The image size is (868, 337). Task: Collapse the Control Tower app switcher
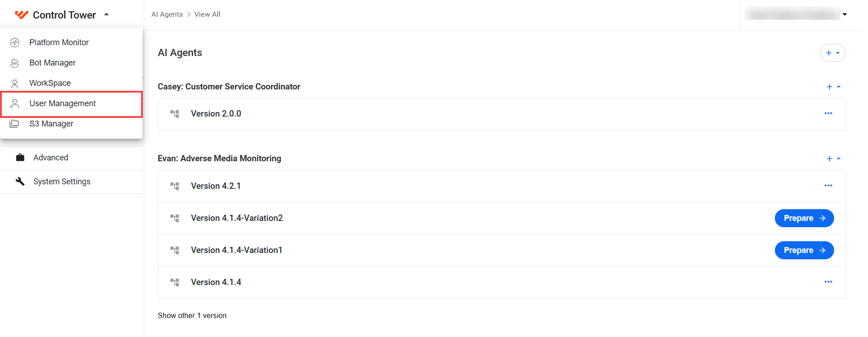[x=107, y=14]
